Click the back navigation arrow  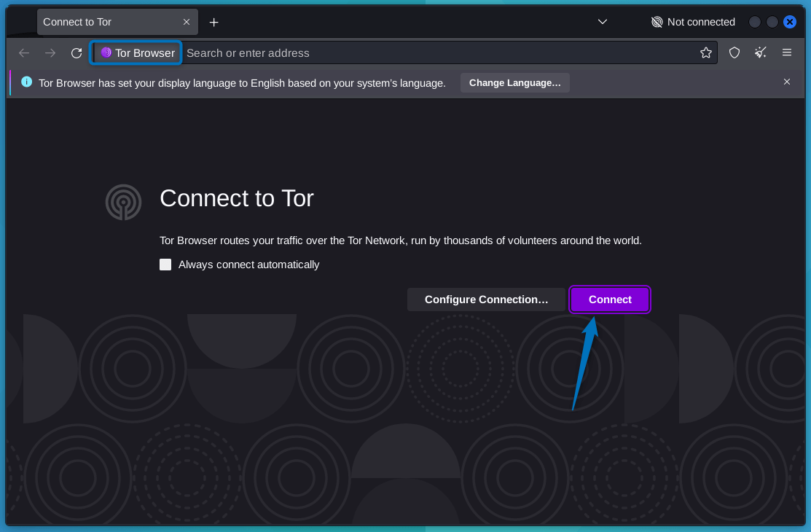[24, 52]
